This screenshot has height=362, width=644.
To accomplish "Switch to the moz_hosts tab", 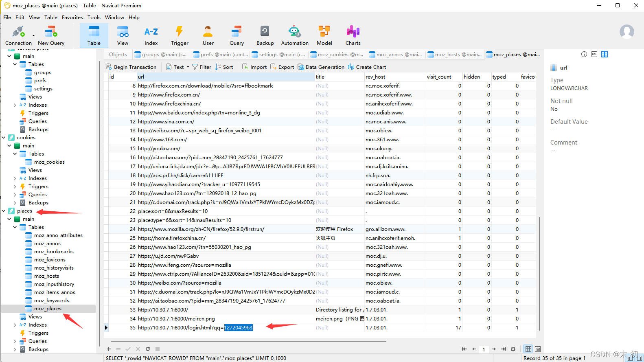I will pos(455,54).
